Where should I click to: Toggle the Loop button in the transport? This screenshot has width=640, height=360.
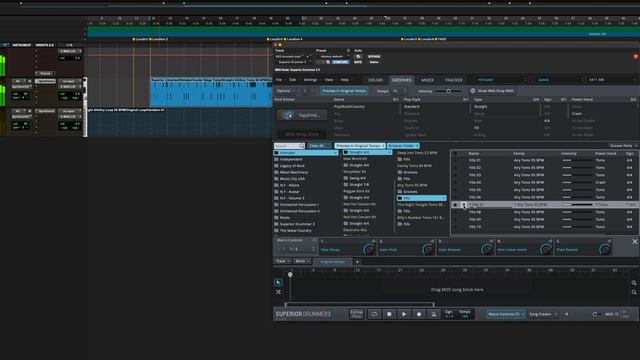(374, 314)
